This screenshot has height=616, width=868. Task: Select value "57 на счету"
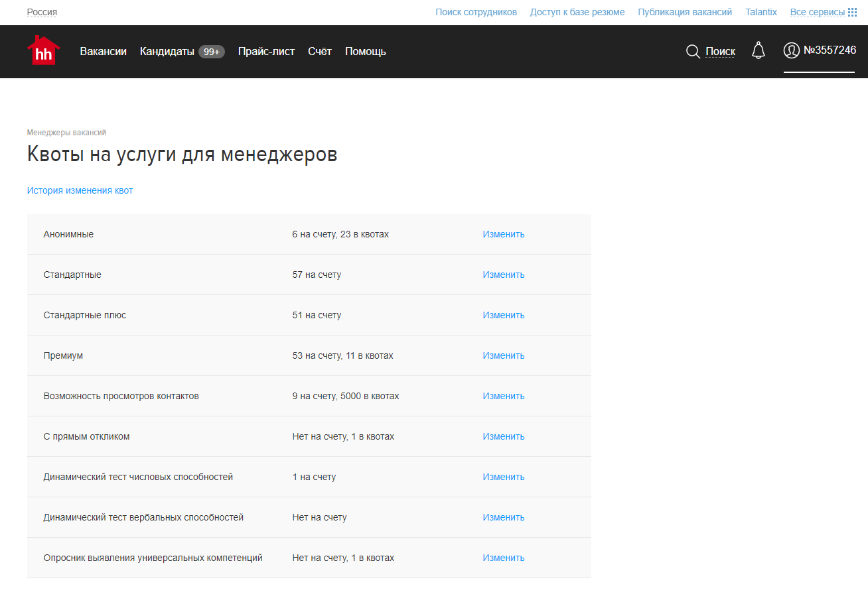click(317, 275)
